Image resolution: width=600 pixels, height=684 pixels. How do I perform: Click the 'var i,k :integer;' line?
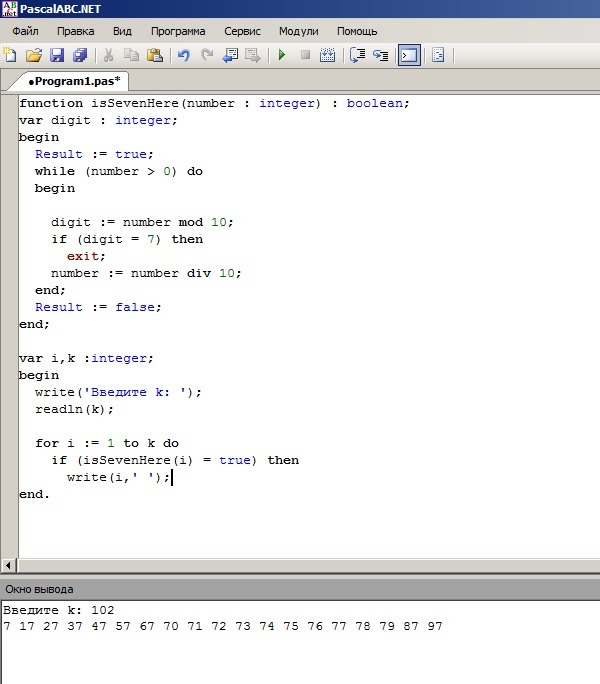(86, 358)
